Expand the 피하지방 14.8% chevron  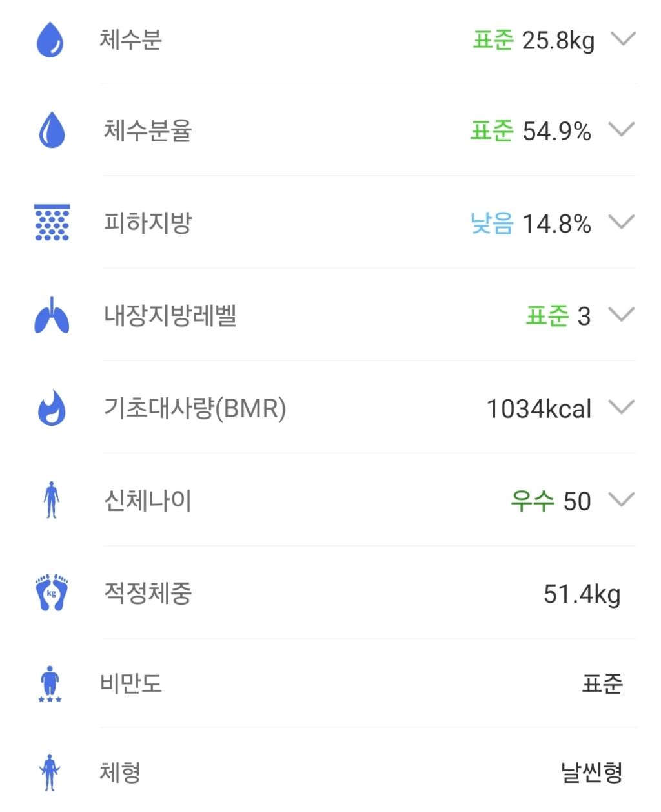click(x=622, y=223)
